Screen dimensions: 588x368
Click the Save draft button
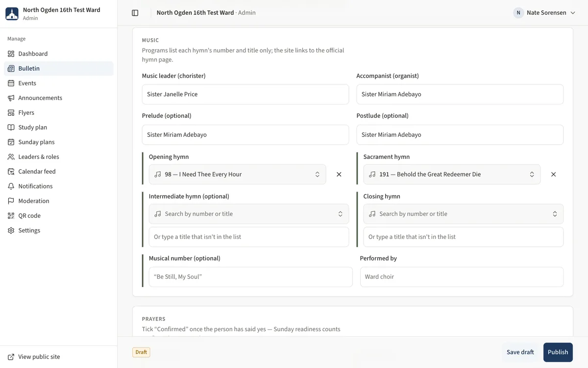(x=520, y=352)
